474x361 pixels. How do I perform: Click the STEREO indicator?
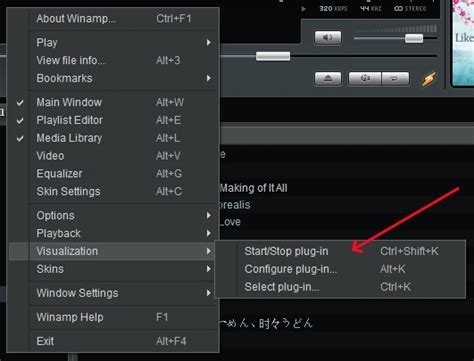(410, 9)
